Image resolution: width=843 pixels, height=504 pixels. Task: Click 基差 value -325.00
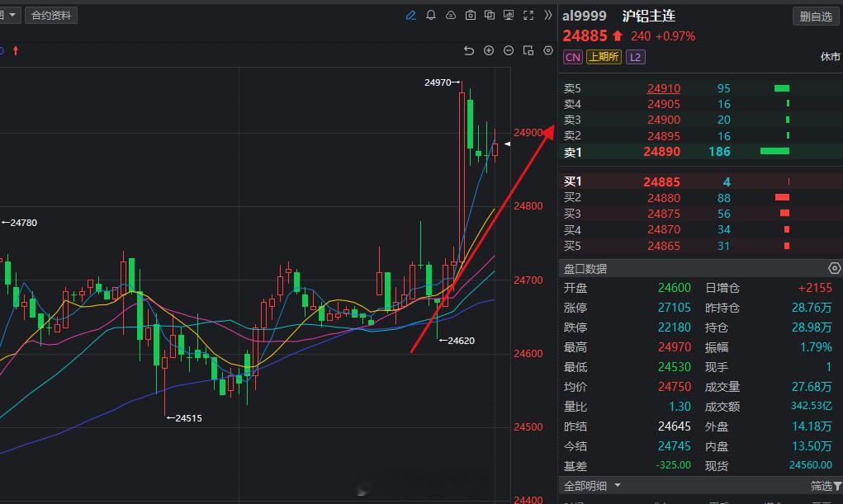(673, 465)
